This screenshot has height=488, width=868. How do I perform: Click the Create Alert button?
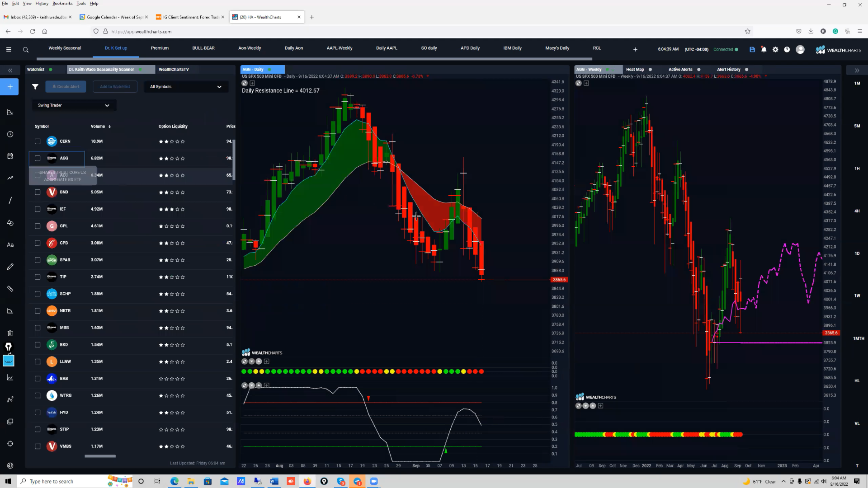coord(66,87)
